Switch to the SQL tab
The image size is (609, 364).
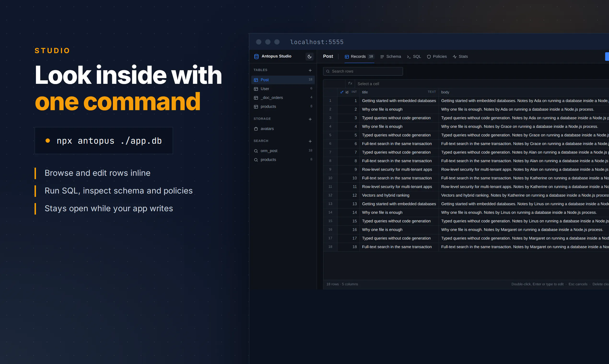[x=414, y=57]
